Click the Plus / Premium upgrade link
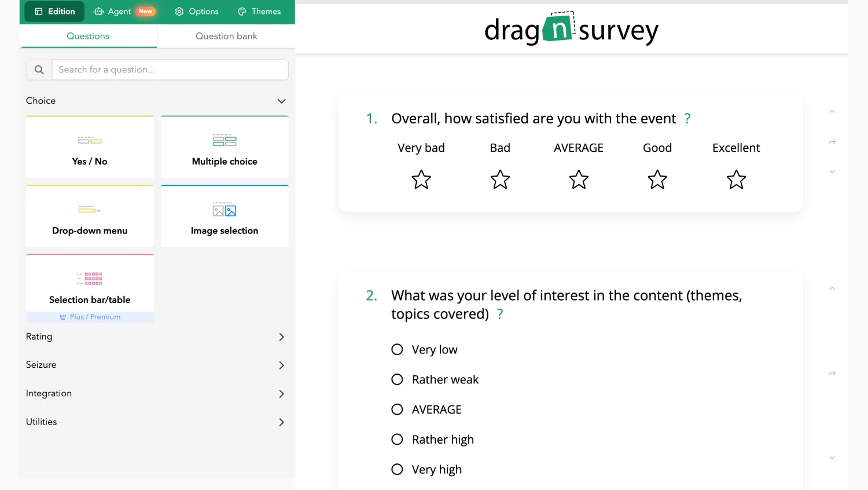Screen dimensions: 868x490 coord(90,317)
